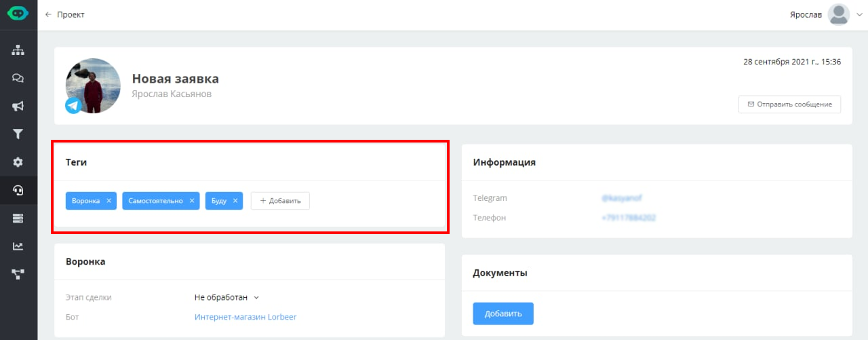
Task: Select the headset support icon in sidebar
Action: 18,191
